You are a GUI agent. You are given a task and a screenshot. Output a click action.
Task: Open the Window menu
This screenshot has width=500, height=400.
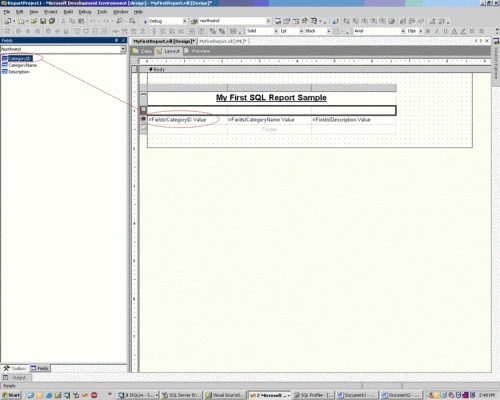tap(120, 12)
